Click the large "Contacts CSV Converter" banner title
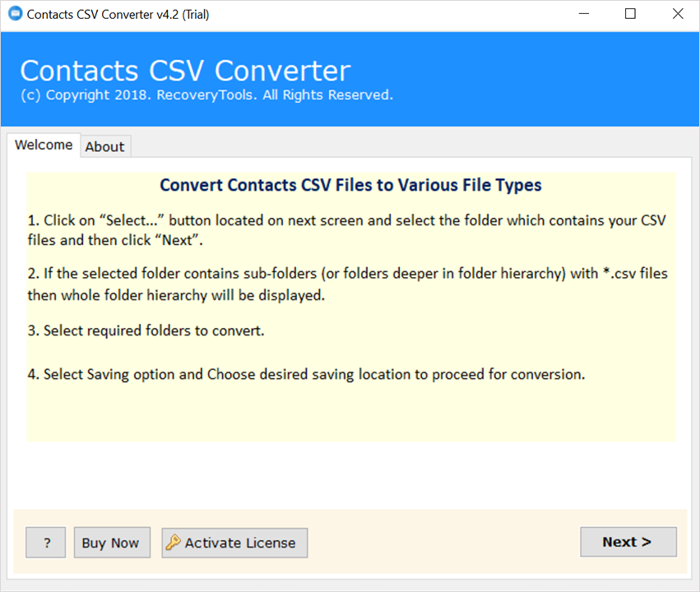 [x=186, y=71]
